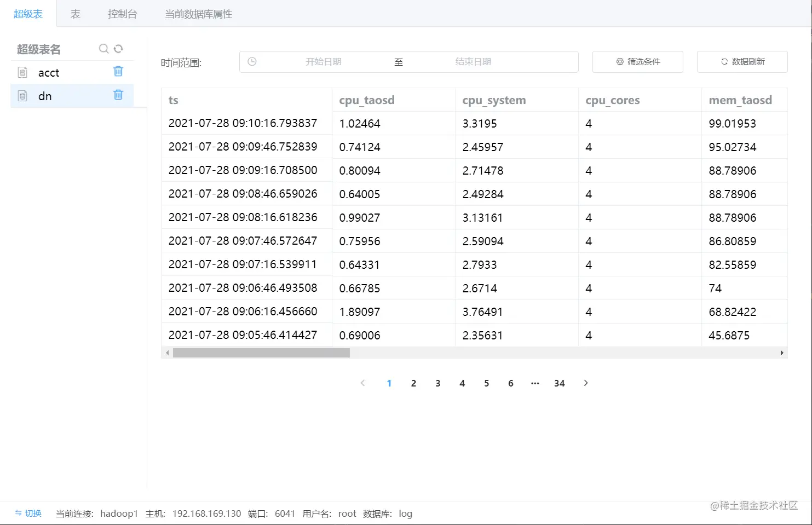This screenshot has height=525, width=812.
Task: Select the dn super table in the sidebar
Action: tap(45, 96)
